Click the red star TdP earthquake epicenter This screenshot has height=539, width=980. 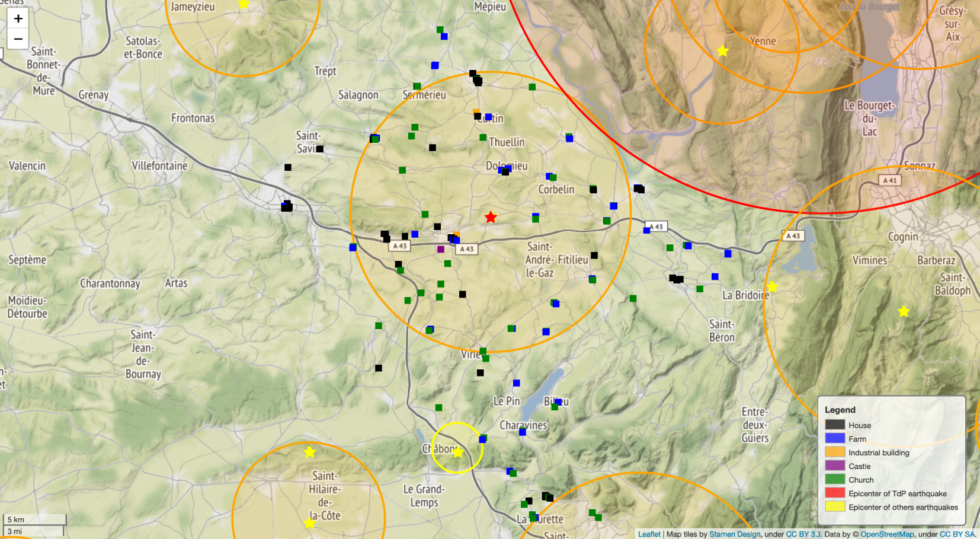[491, 218]
